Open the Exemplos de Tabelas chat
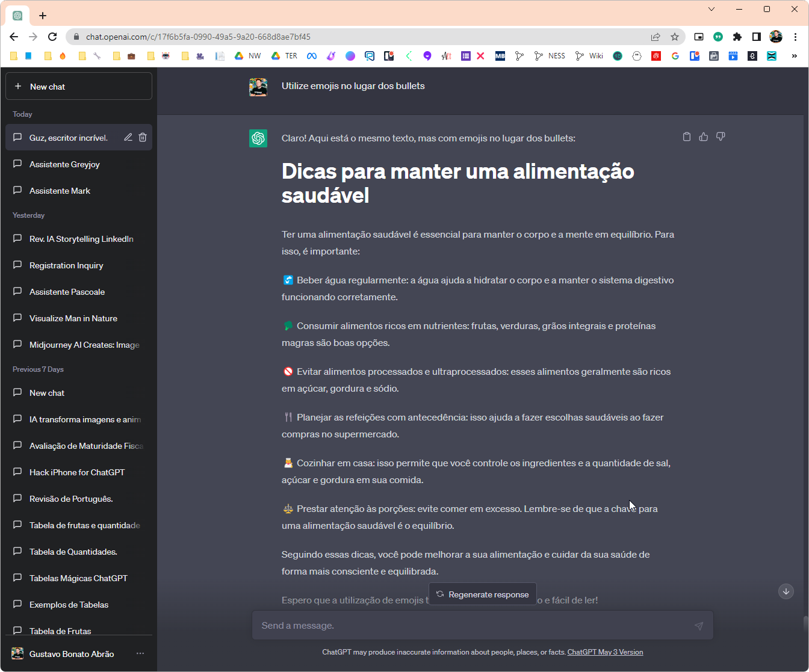The width and height of the screenshot is (809, 672). 78,605
